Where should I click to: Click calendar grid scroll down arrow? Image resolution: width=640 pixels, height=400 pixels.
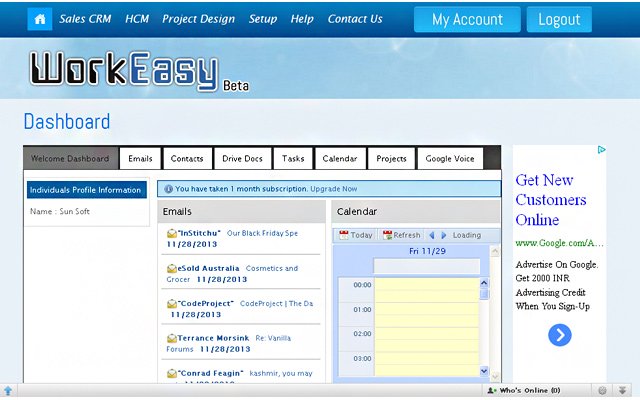484,371
